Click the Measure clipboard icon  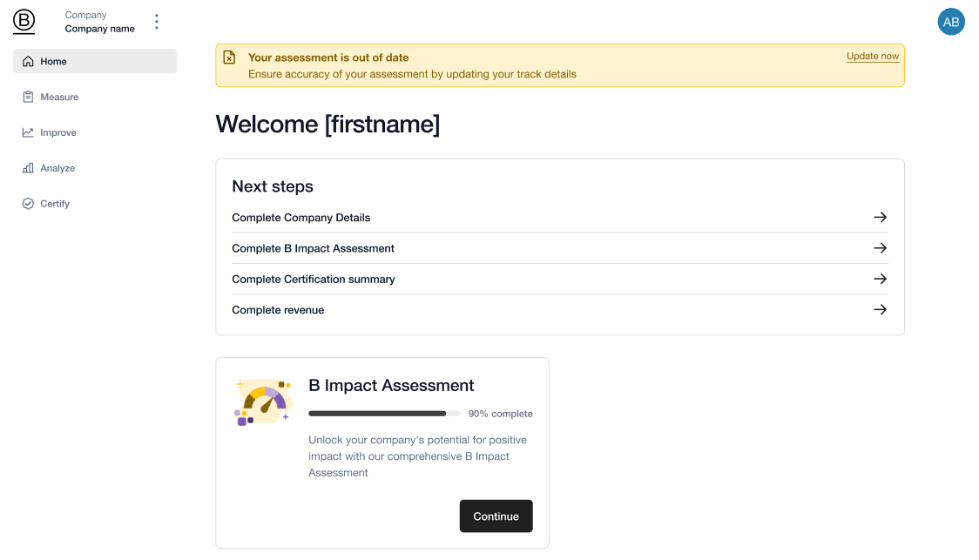(28, 97)
